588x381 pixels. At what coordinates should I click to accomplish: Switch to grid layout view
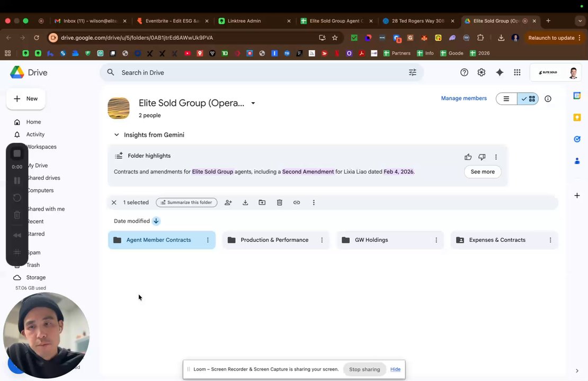pyautogui.click(x=528, y=99)
